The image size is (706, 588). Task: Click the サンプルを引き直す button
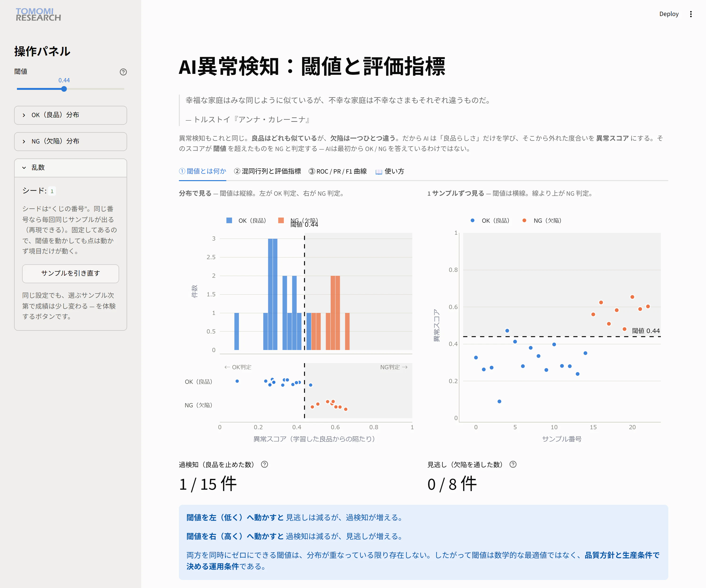tap(71, 274)
